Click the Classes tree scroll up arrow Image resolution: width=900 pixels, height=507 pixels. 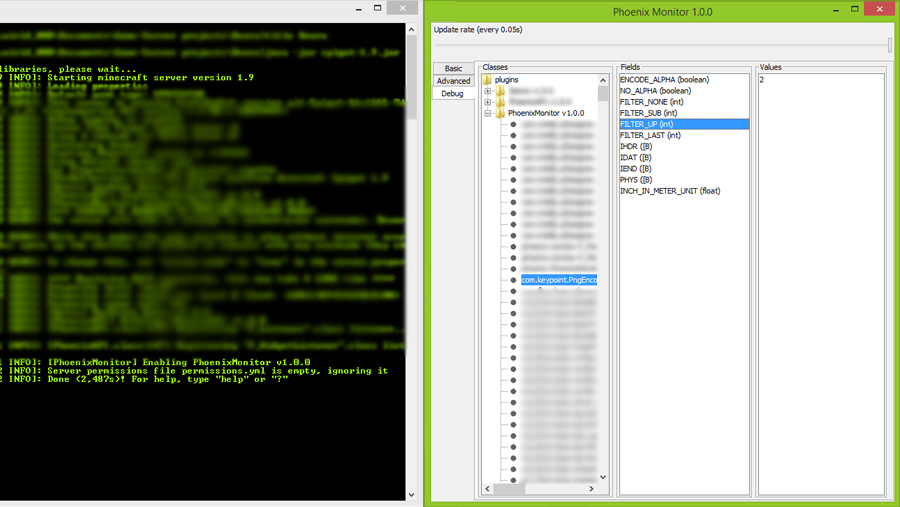click(x=603, y=80)
